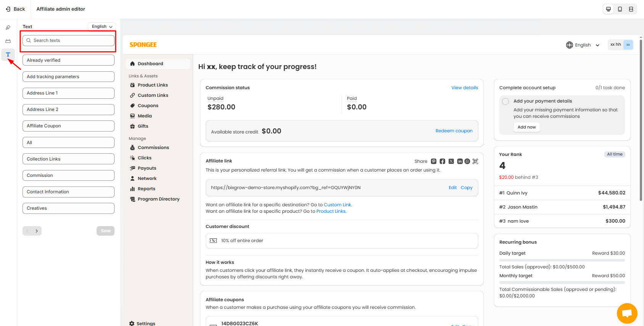Click the Daily target progress bar

click(562, 260)
